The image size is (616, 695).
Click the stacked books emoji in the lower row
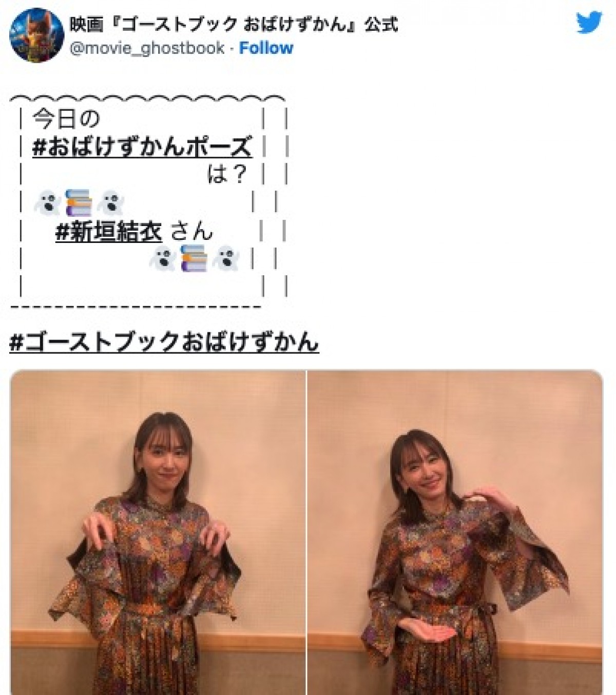click(195, 258)
